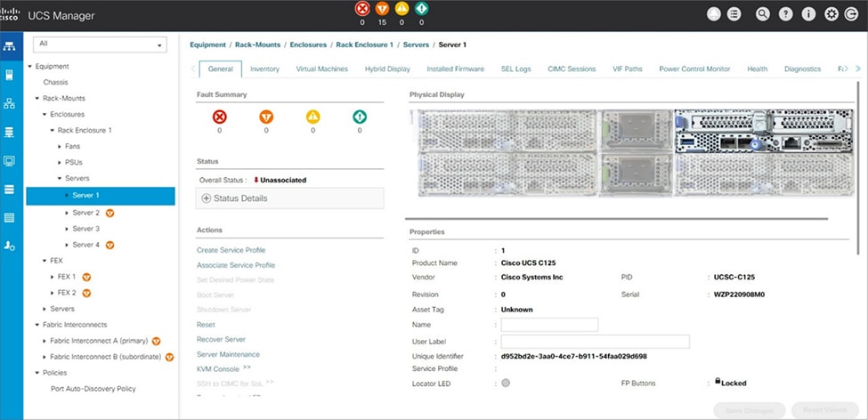868x420 pixels.
Task: Click the Reset action link
Action: point(206,324)
